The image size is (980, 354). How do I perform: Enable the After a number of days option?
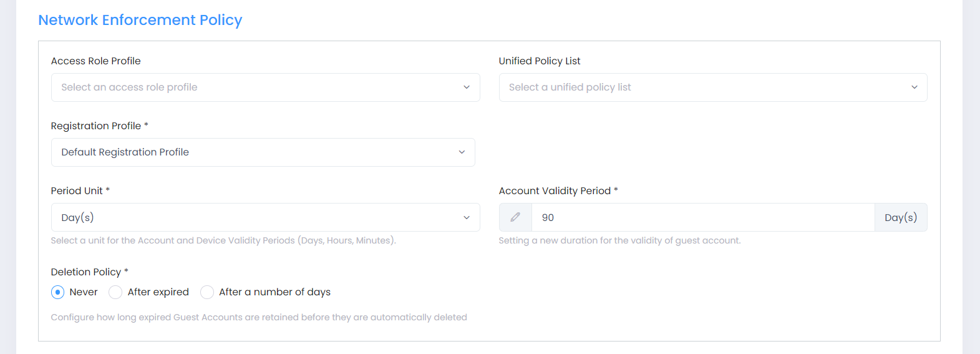(x=207, y=292)
